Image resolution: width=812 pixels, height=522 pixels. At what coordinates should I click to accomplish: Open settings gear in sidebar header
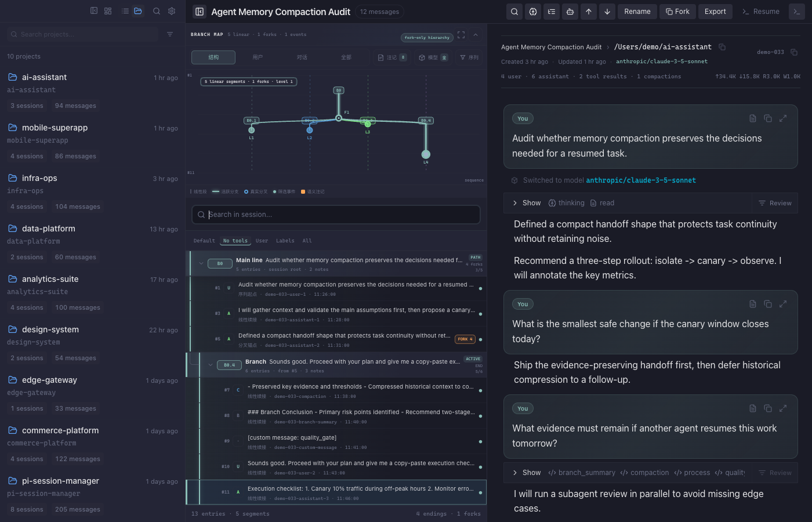pos(172,11)
